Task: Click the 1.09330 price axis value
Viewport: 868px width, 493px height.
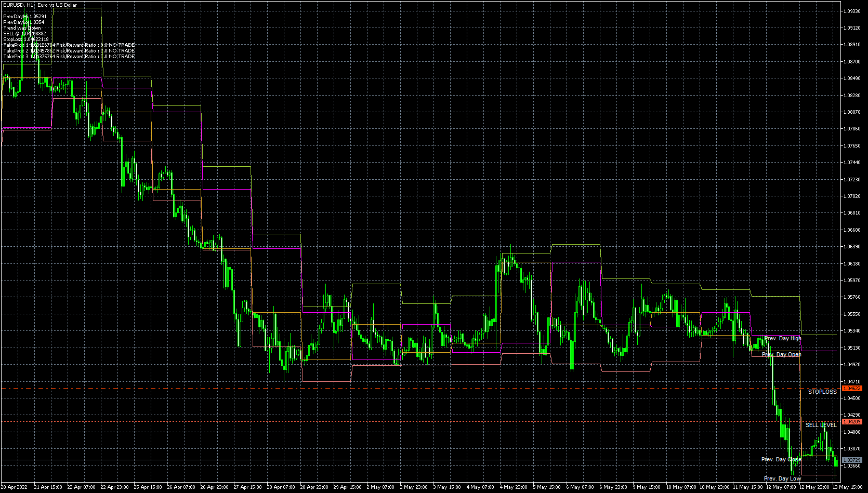Action: tap(852, 11)
